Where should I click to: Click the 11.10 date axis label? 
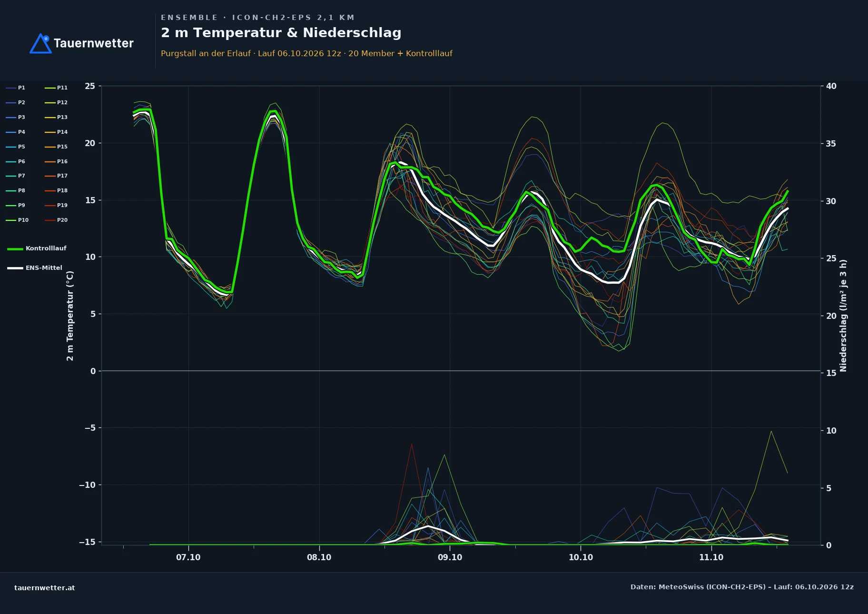(711, 557)
